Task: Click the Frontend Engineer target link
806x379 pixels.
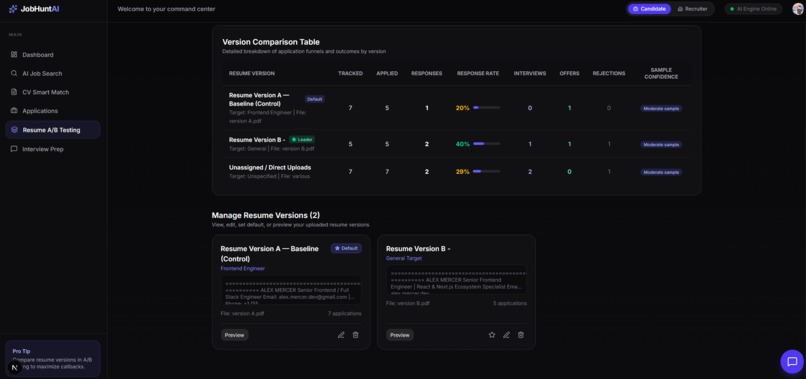Action: coord(243,268)
